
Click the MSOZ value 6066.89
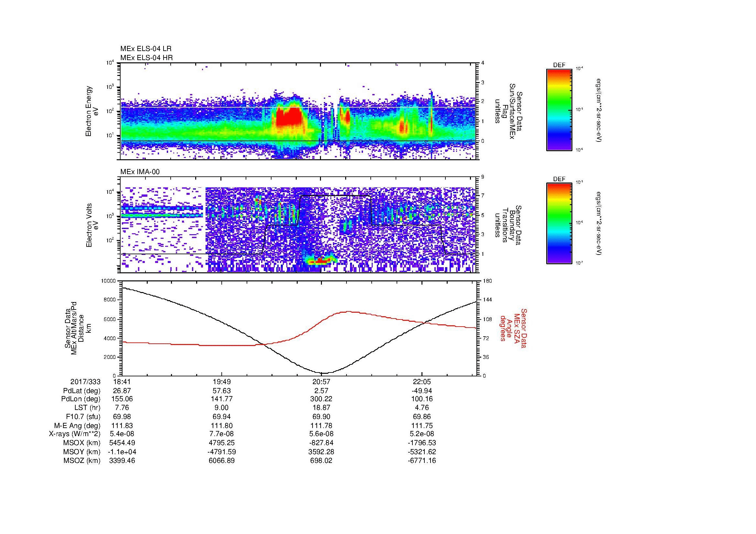coord(222,461)
